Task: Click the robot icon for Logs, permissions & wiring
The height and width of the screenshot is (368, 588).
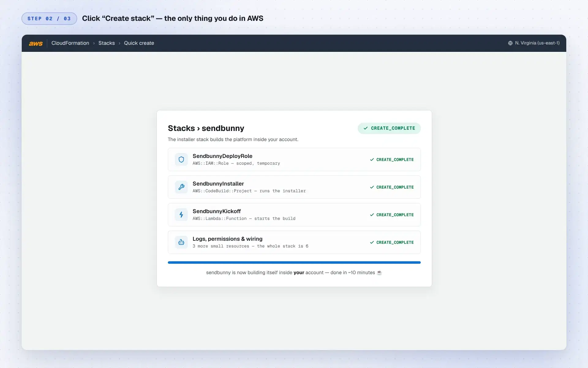Action: pyautogui.click(x=181, y=242)
